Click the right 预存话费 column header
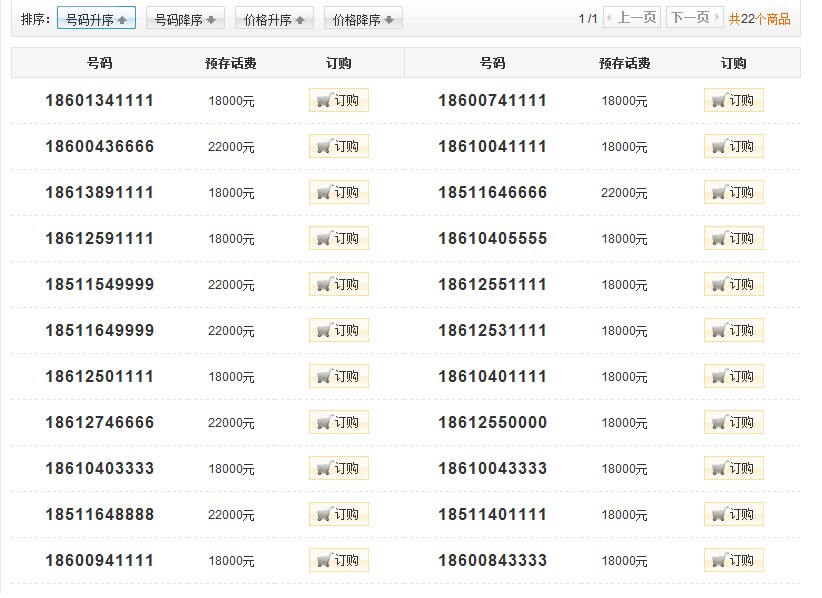The width and height of the screenshot is (822, 598). pos(624,63)
